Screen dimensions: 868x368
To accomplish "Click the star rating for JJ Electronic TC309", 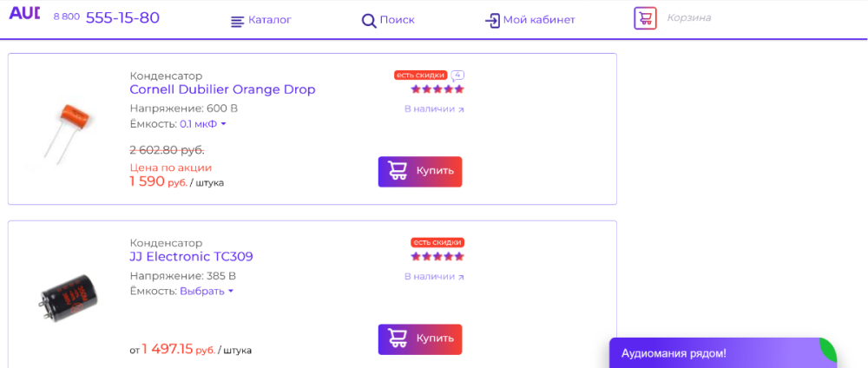I will 437,256.
